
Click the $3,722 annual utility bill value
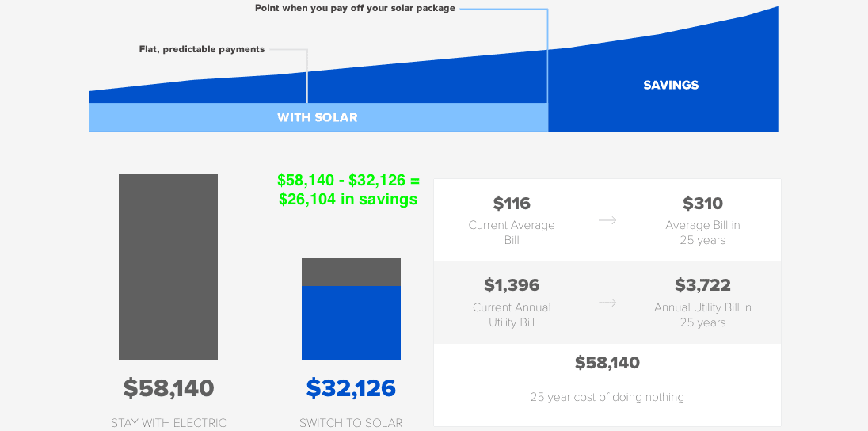pyautogui.click(x=702, y=285)
